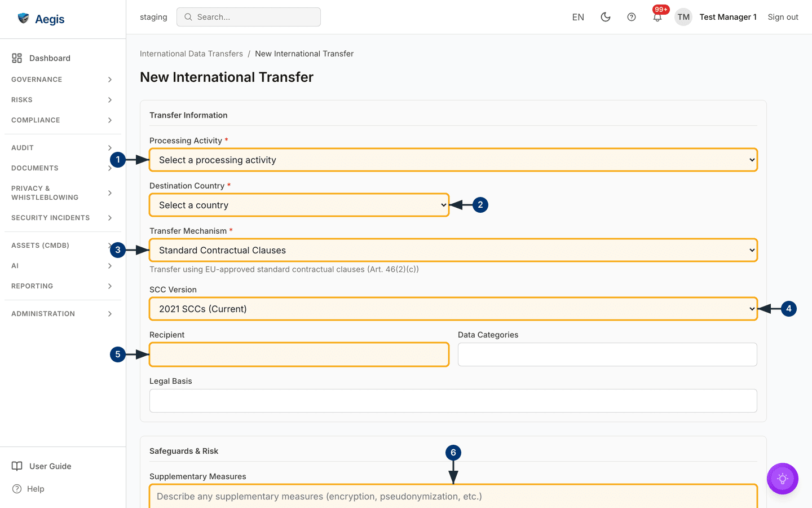Open the Destination Country dropdown

299,205
